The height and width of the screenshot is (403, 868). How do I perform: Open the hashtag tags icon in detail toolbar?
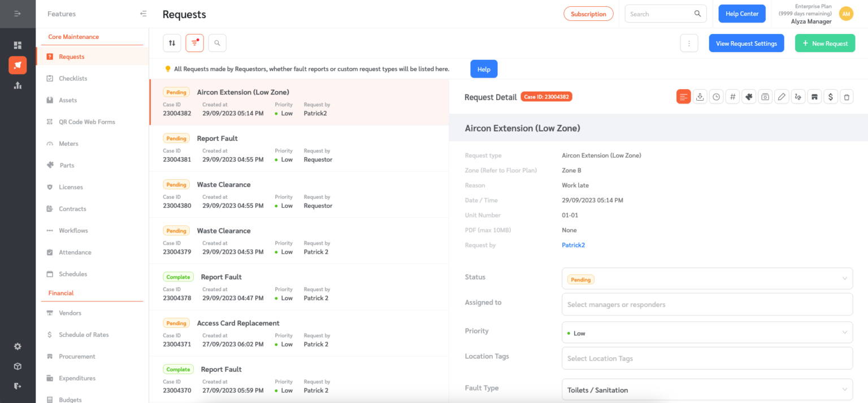click(732, 96)
